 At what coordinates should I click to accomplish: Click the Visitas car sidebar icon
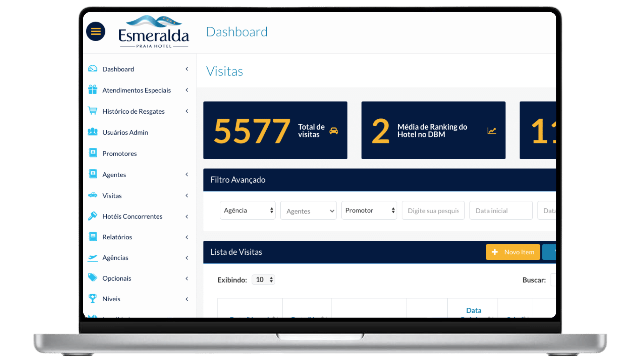[x=93, y=195]
